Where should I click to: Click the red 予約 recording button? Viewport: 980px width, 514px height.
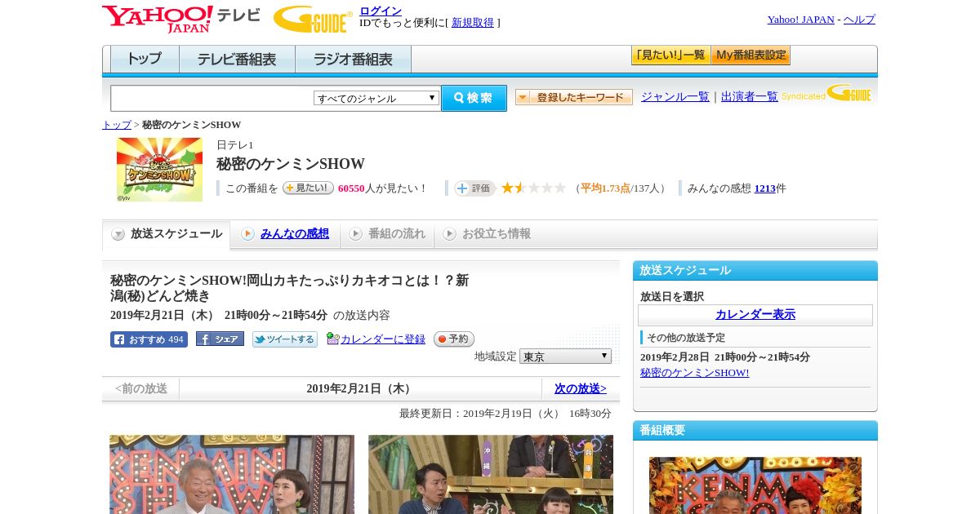tap(454, 339)
